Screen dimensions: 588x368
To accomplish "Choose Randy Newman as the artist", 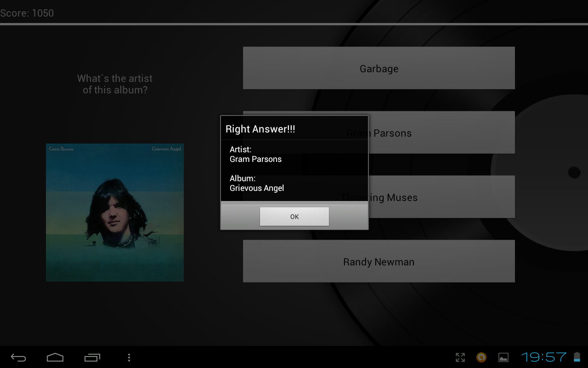I will coord(379,261).
